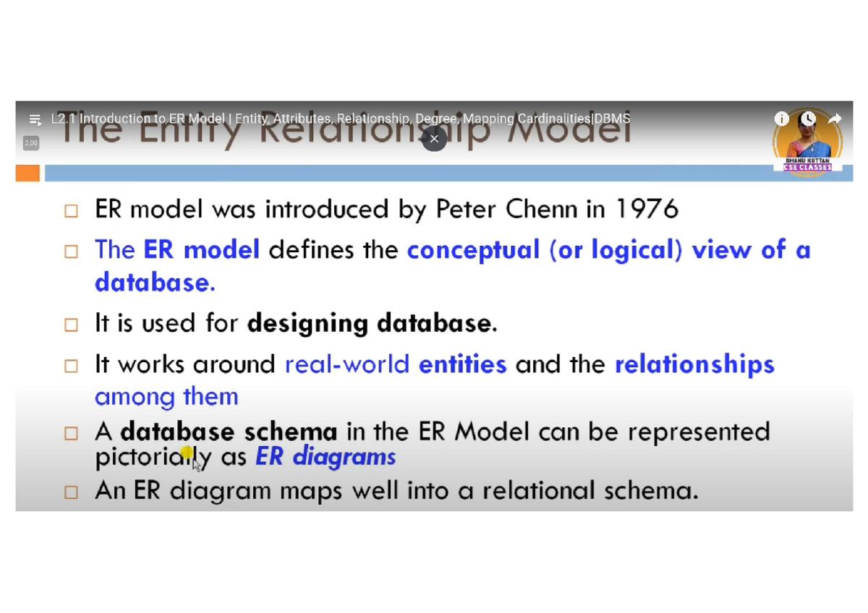The image size is (868, 613).
Task: Click the text 'designing database'
Action: coord(369,324)
